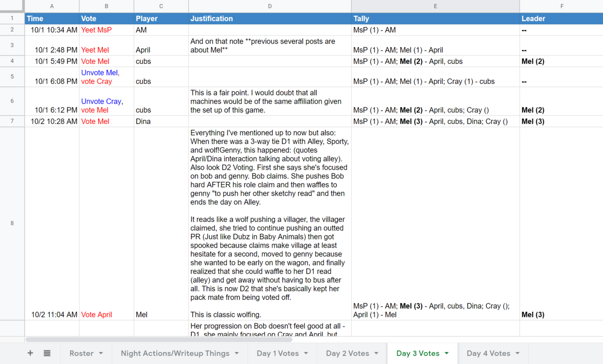603x364 pixels.
Task: Click the 'Time' header cell
Action: pyautogui.click(x=52, y=19)
